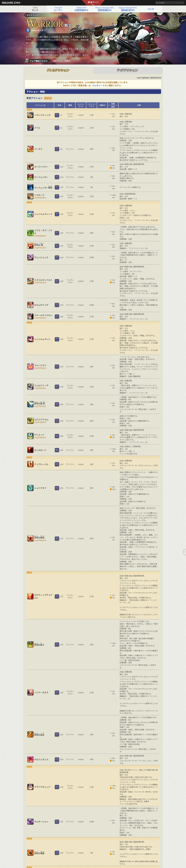
Task: Click the ホルムギャング action icon
Action: [30, 305]
